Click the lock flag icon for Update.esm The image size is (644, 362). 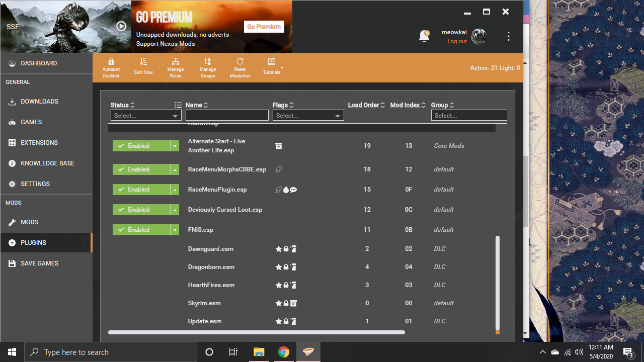tap(286, 321)
